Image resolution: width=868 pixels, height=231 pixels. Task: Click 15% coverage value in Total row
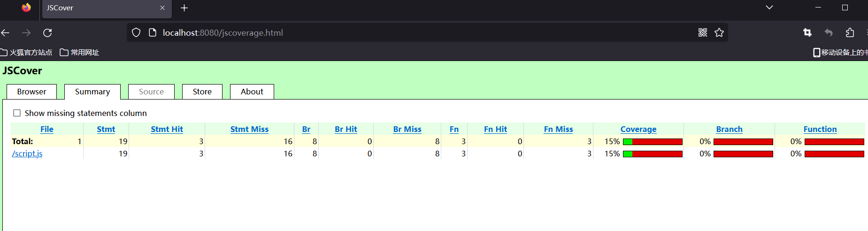pyautogui.click(x=612, y=141)
